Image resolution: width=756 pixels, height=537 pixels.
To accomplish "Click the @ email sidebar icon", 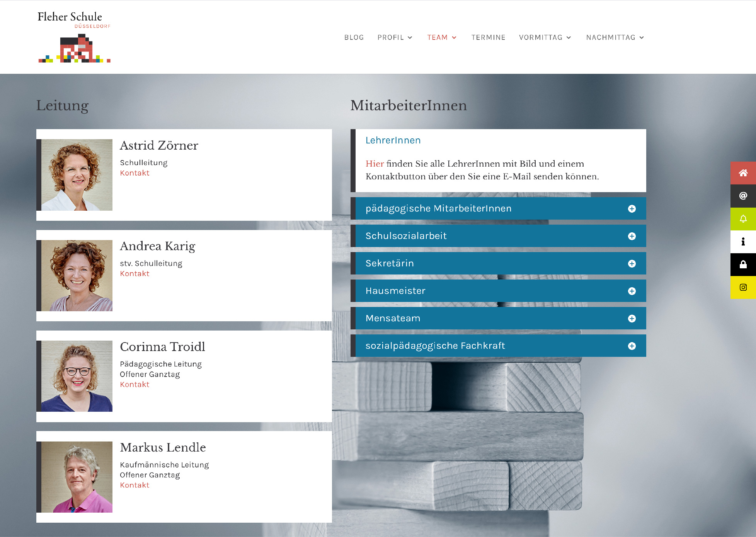I will point(743,196).
